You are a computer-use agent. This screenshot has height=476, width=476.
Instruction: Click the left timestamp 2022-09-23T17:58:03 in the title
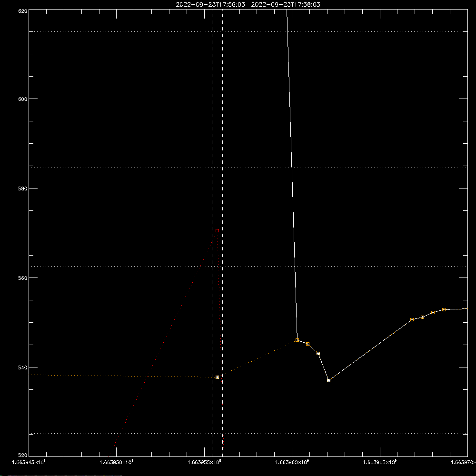point(210,5)
